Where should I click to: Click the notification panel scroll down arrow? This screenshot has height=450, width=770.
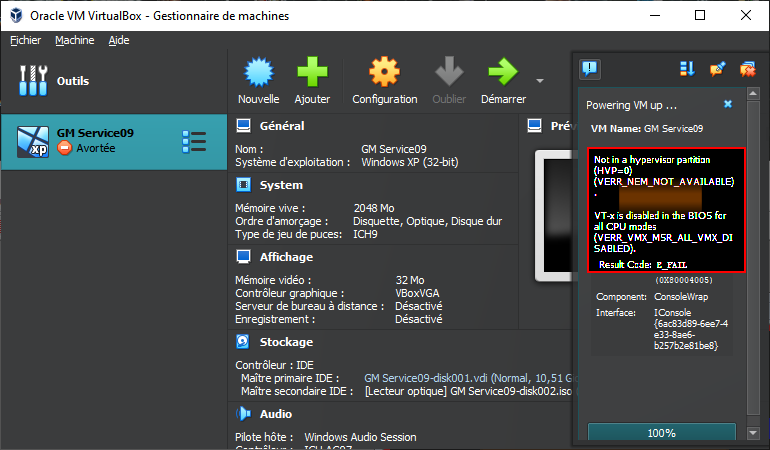[753, 433]
